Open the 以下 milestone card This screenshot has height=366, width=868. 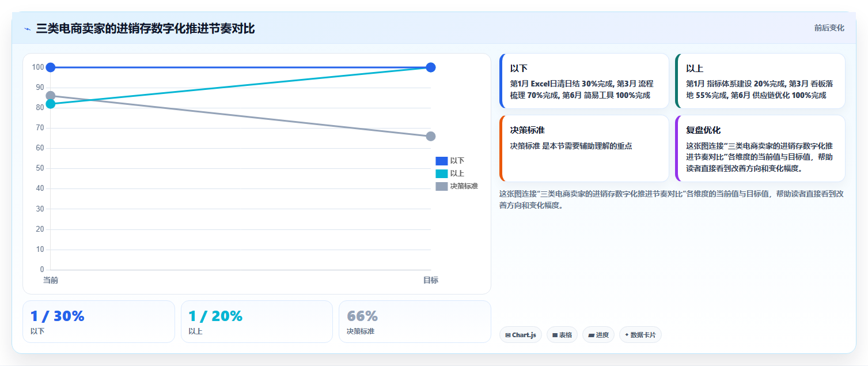point(584,81)
